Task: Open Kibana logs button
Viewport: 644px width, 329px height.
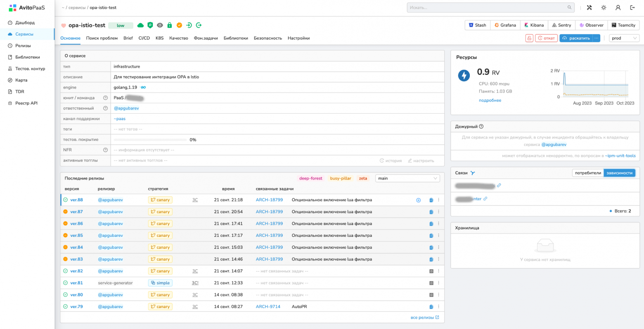Action: pos(534,25)
